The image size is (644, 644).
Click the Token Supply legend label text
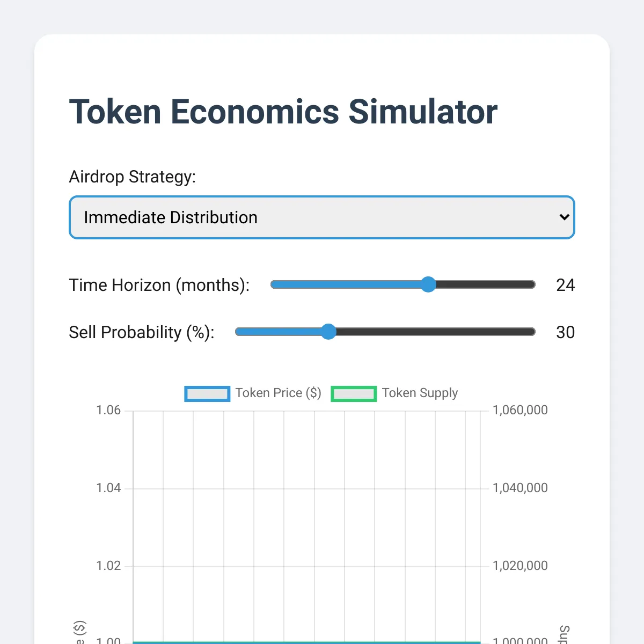click(x=420, y=393)
